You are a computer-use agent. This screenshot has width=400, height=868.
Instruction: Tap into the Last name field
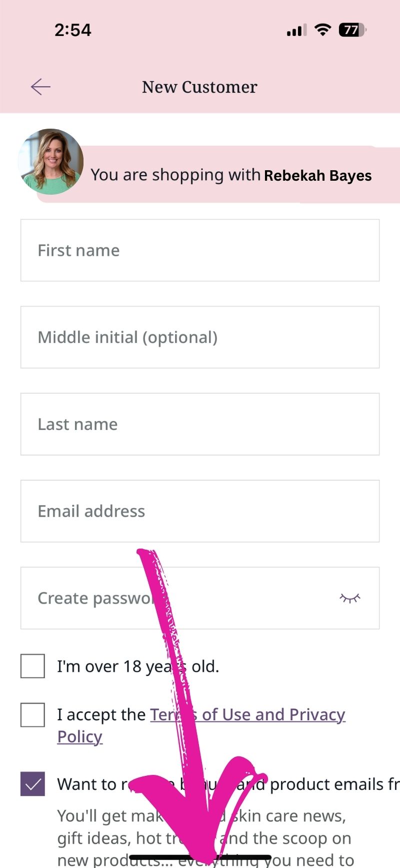coord(200,424)
